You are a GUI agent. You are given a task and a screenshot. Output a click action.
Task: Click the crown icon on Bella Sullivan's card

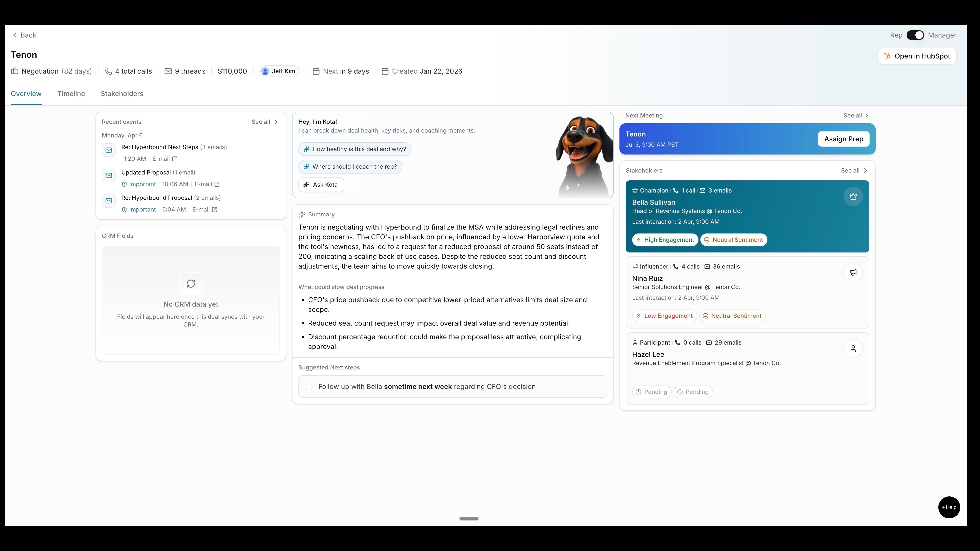(x=853, y=197)
